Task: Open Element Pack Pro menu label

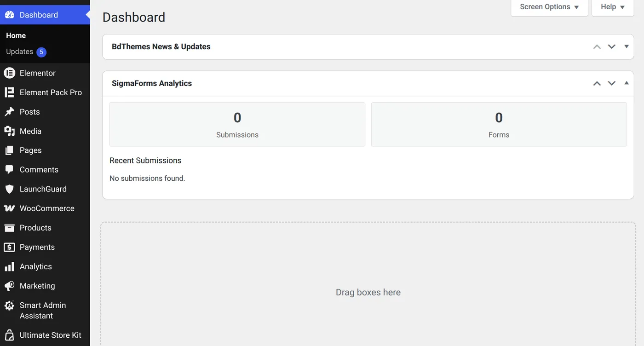Action: 51,92
